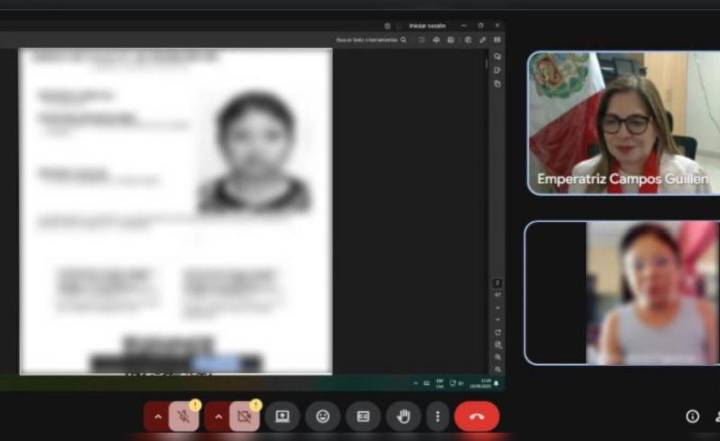Click the blurred photo in the shared document
720x441 pixels.
pyautogui.click(x=256, y=152)
